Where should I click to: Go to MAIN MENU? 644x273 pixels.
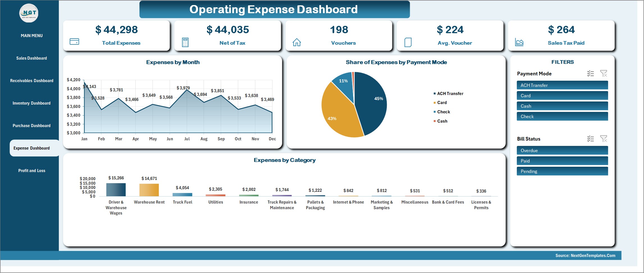click(32, 36)
